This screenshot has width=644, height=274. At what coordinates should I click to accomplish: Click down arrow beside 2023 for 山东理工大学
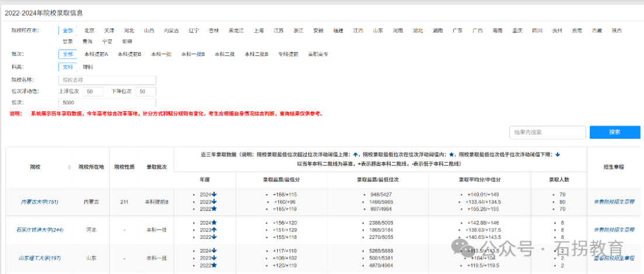(214, 258)
